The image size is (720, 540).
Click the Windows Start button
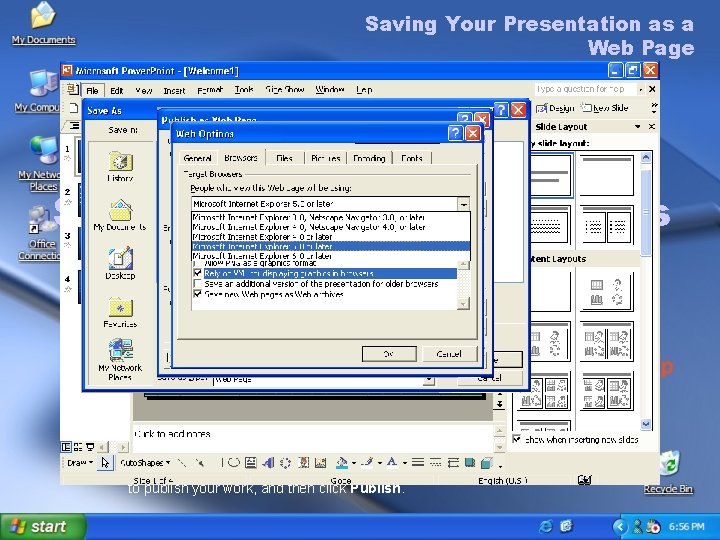(x=43, y=526)
